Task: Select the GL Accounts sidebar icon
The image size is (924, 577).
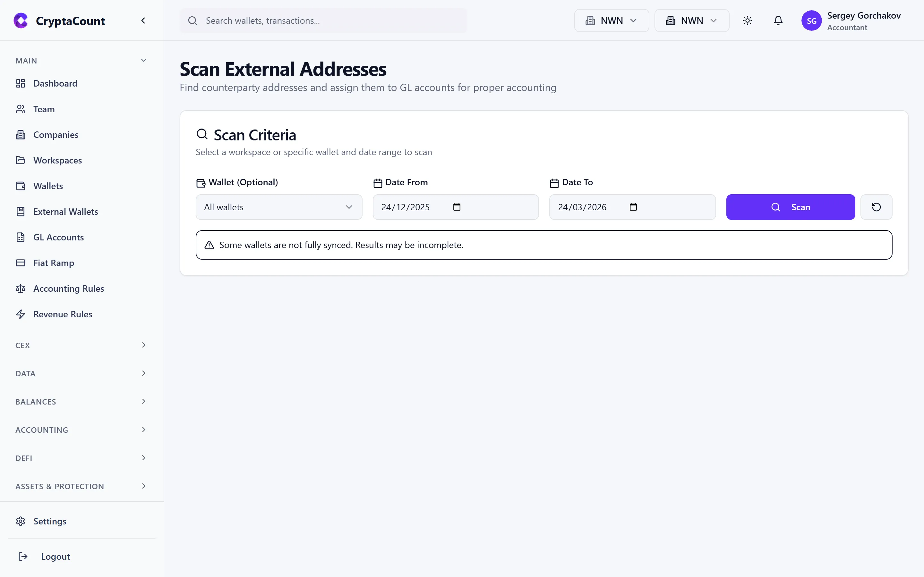Action: (21, 237)
